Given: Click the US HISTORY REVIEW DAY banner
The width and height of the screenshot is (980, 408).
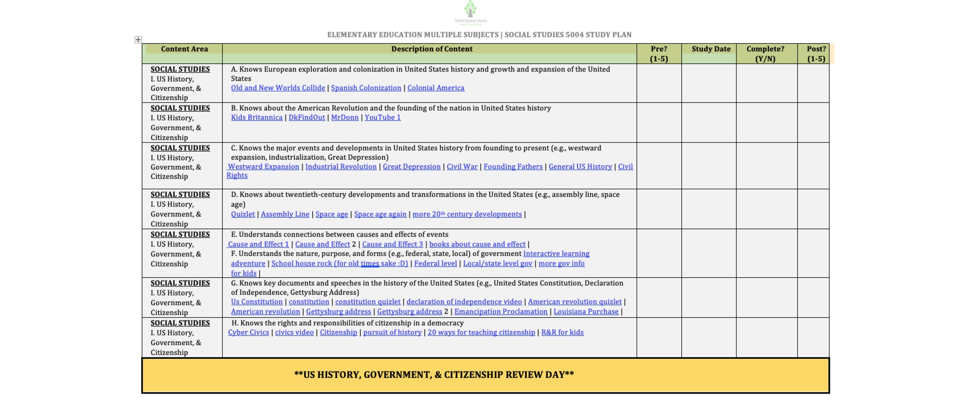Looking at the screenshot, I should pos(434,374).
